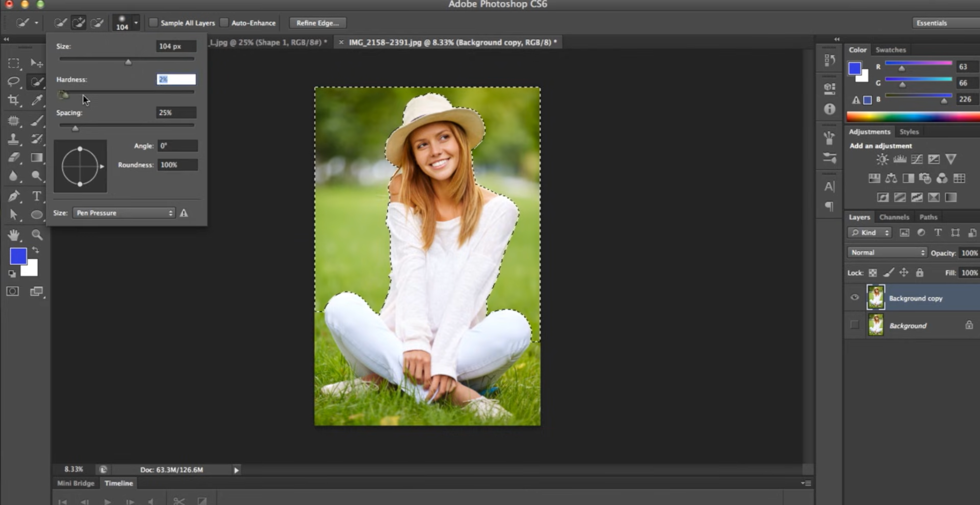This screenshot has width=980, height=505.
Task: Select the Clone Stamp tool
Action: pos(14,139)
